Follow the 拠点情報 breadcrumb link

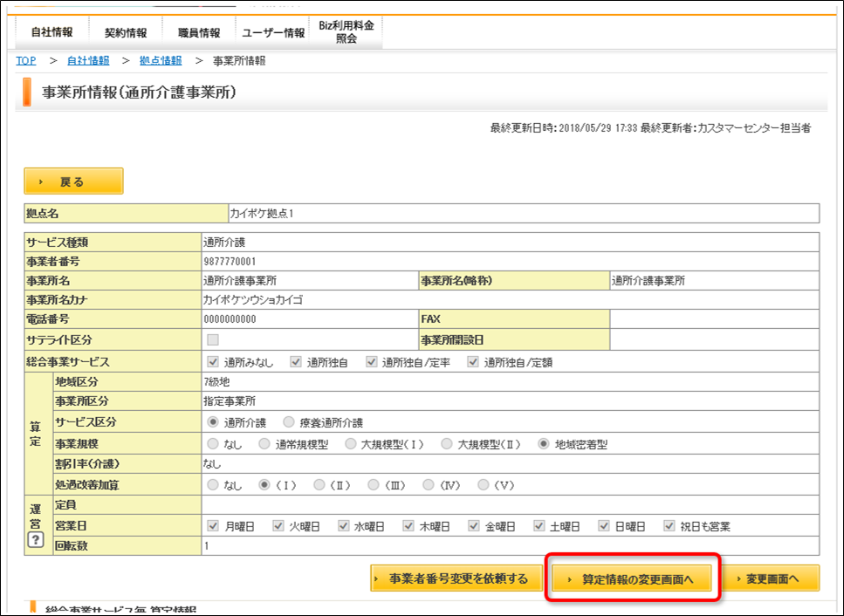(x=161, y=61)
